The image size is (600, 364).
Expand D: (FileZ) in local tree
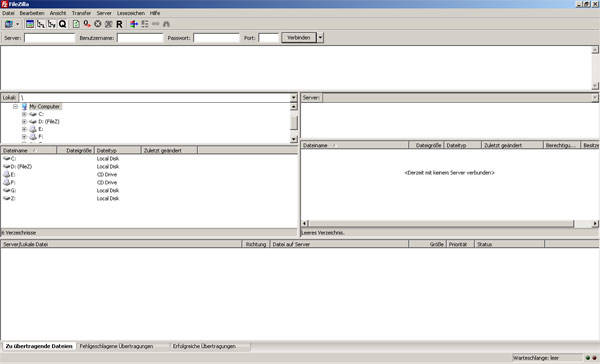click(24, 121)
